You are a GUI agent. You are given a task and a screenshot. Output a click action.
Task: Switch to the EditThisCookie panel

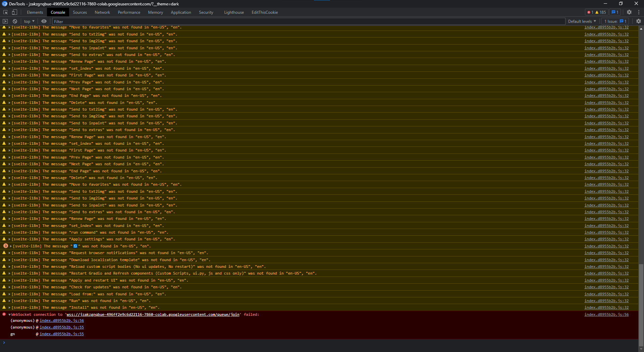click(x=265, y=12)
